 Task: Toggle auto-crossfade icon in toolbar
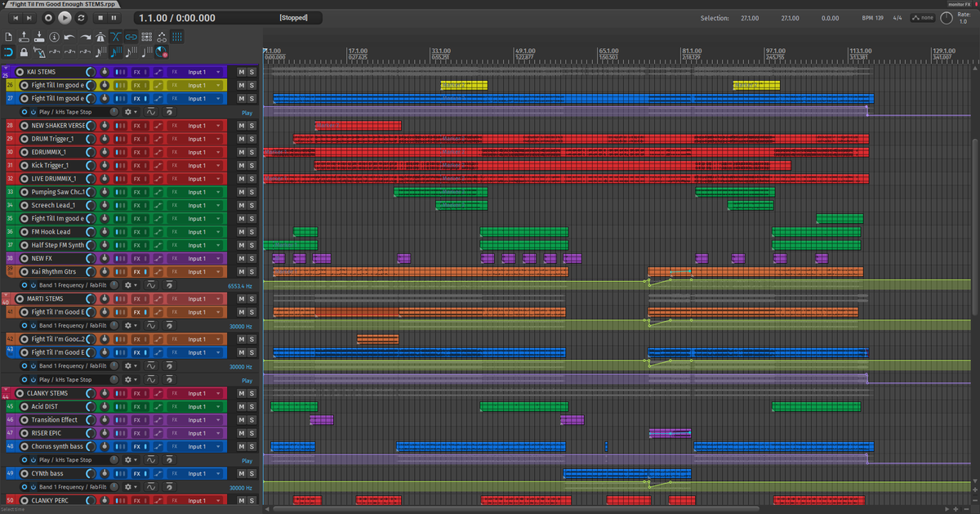tap(116, 37)
